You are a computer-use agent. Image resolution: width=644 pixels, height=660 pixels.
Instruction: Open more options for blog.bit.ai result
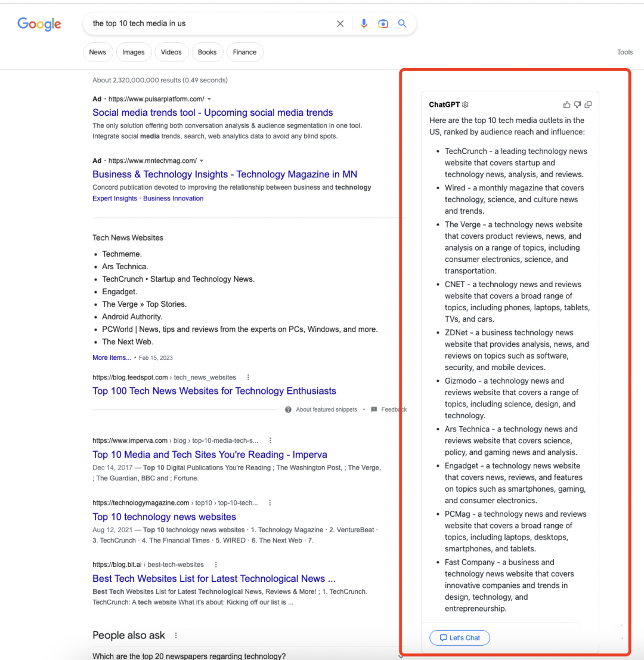[x=216, y=565]
